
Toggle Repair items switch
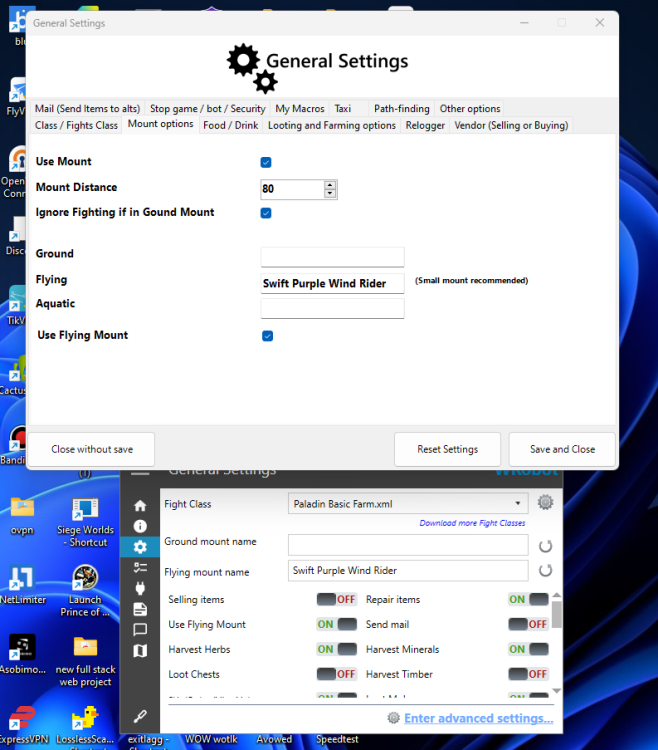[x=528, y=599]
